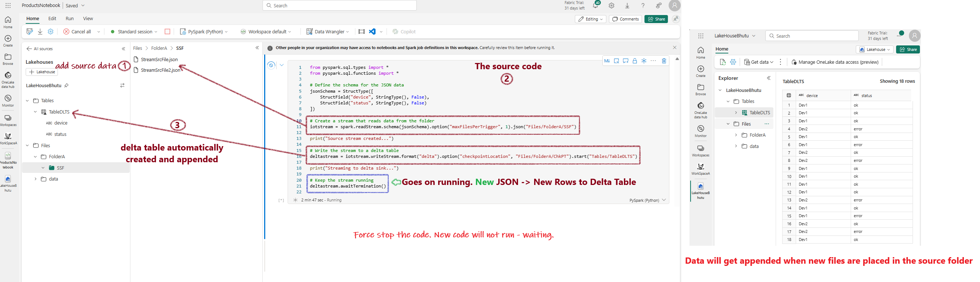This screenshot has height=282, width=980.
Task: Open PySpark (Python) language dropdown in toolbar
Action: (204, 31)
